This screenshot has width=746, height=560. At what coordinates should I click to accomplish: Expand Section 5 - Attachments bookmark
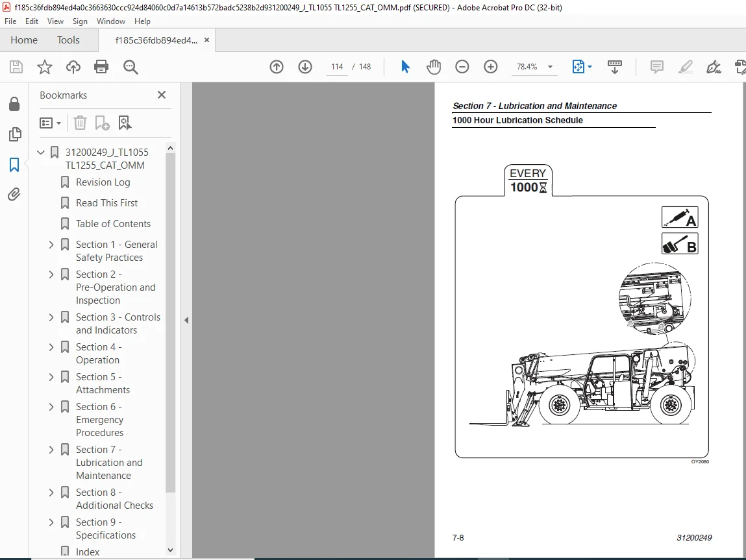click(x=51, y=377)
